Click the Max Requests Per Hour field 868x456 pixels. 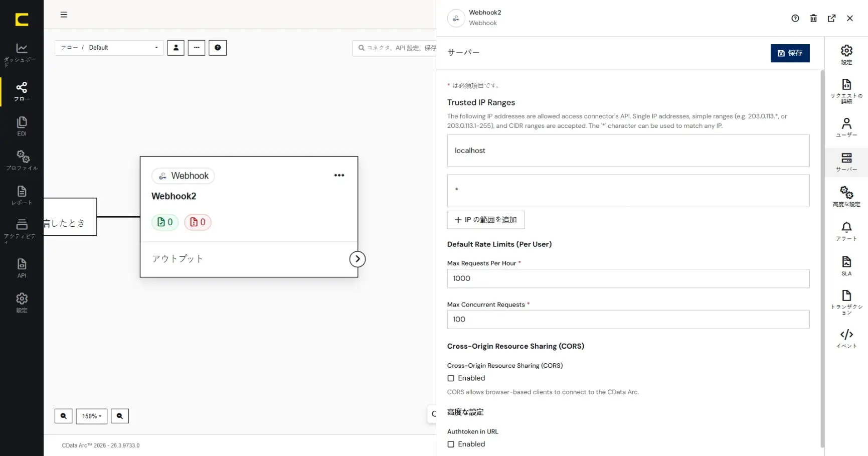pos(628,278)
